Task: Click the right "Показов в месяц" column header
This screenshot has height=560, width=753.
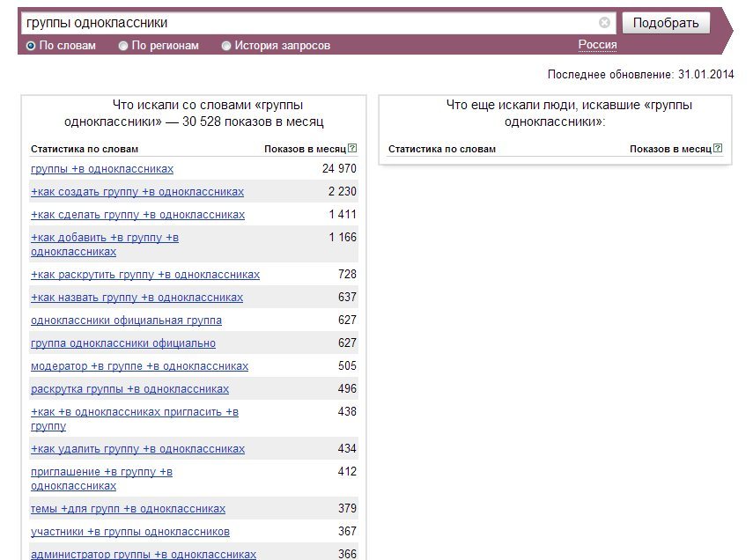Action: [x=670, y=149]
